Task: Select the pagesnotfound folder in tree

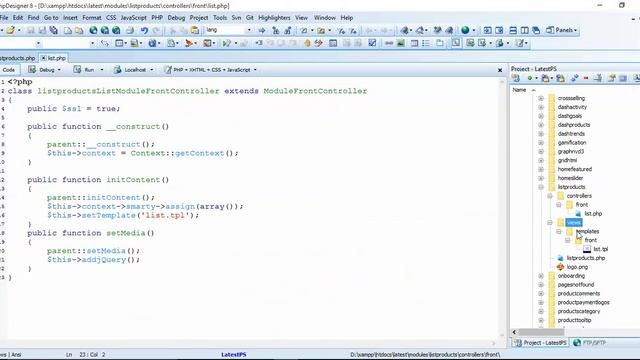Action: (x=576, y=285)
